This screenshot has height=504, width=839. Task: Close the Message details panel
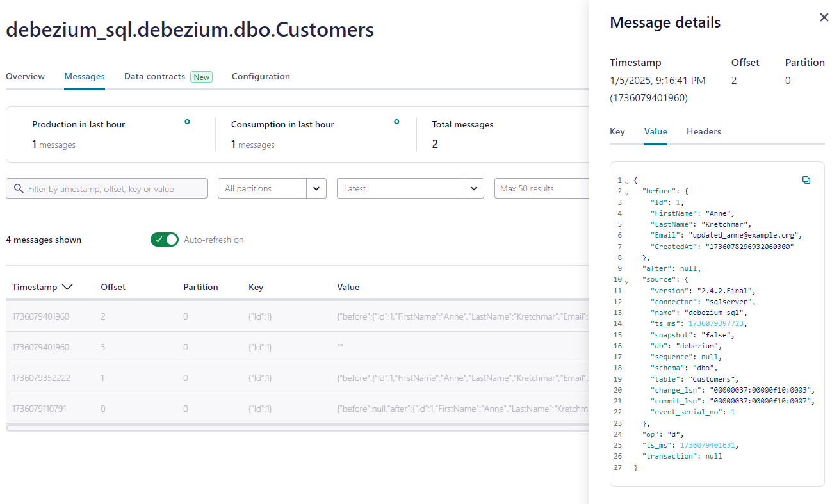tap(824, 18)
